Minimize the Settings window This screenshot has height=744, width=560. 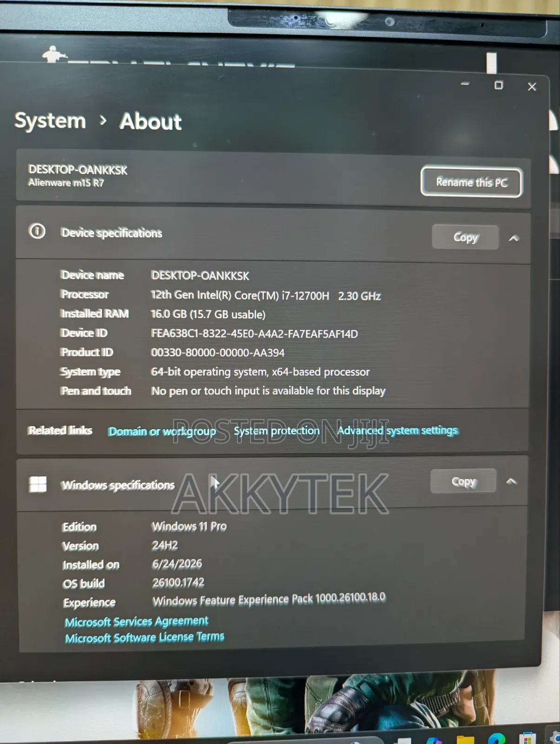point(465,84)
